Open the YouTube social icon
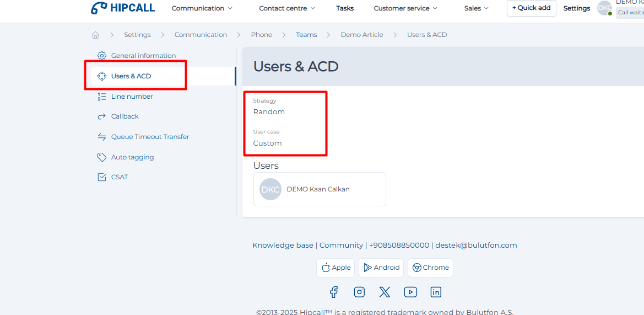The width and height of the screenshot is (644, 315). point(410,292)
